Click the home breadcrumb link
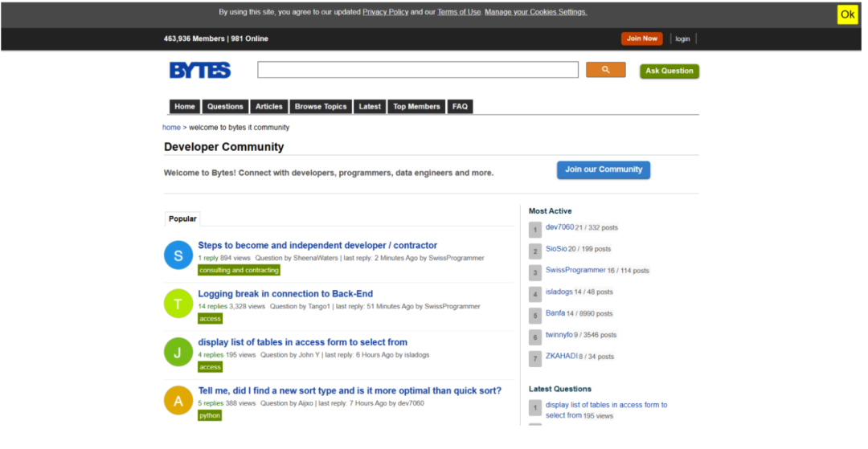The image size is (868, 449). coord(171,127)
